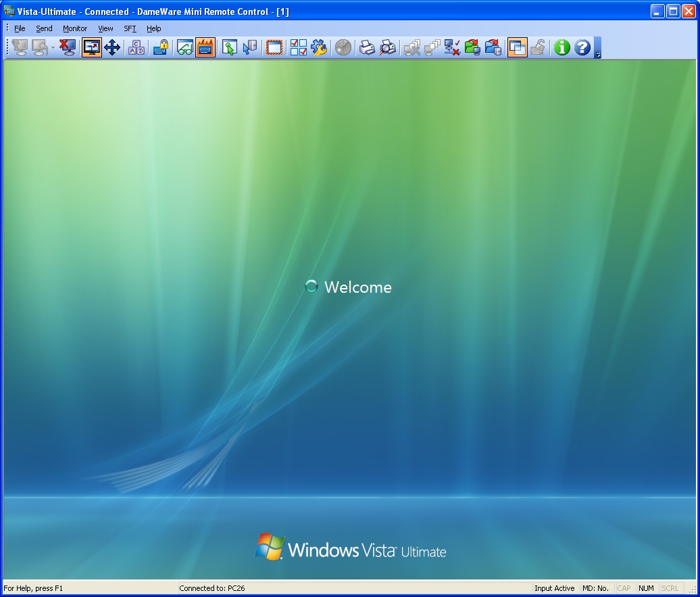This screenshot has width=700, height=597.
Task: Click the Disconnect icon with red X monitor
Action: point(68,47)
